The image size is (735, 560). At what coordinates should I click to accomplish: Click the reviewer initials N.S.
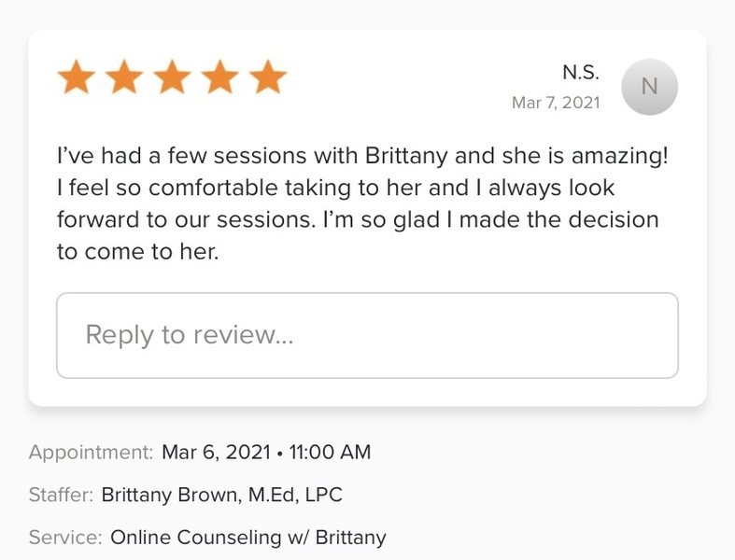click(x=580, y=73)
